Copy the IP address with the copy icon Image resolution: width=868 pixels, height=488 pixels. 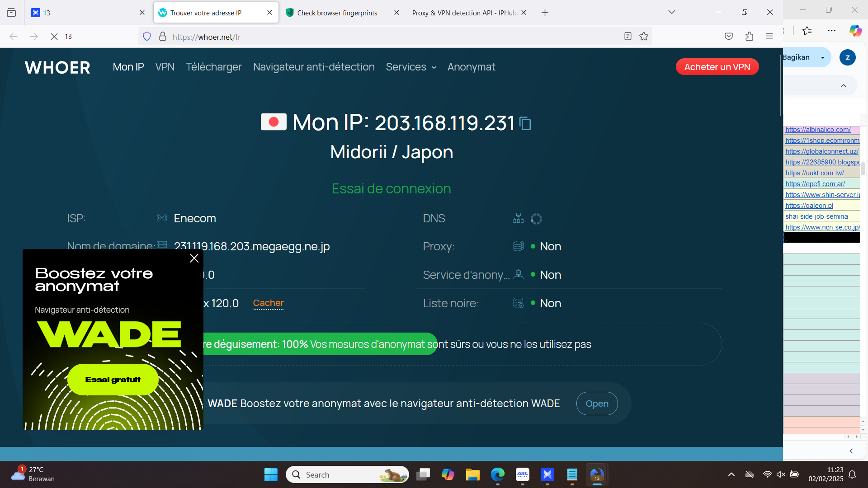click(525, 123)
